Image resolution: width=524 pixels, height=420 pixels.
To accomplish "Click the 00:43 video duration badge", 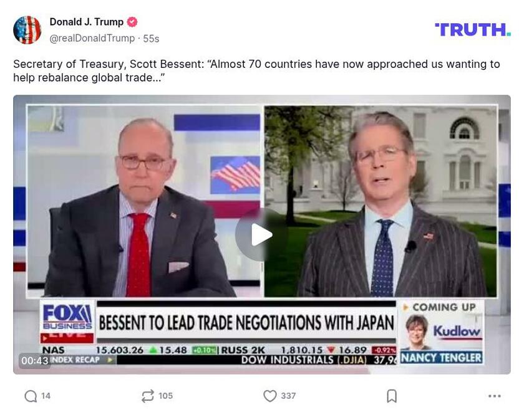I will (x=35, y=361).
